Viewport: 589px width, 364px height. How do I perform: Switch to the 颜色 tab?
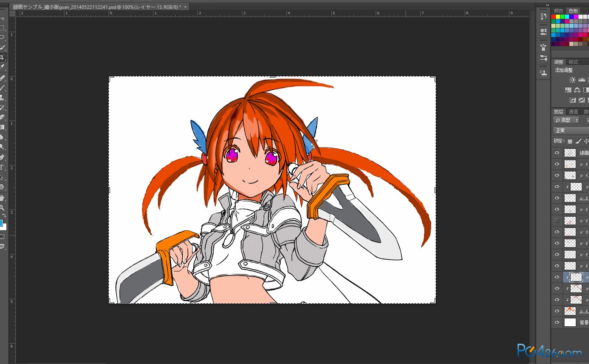pyautogui.click(x=558, y=11)
